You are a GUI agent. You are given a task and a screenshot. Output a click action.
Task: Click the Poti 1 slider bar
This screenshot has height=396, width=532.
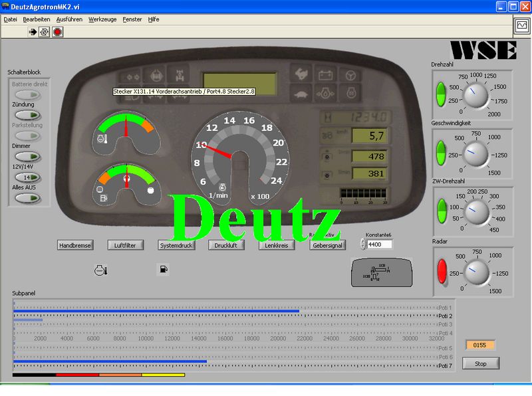pos(225,305)
